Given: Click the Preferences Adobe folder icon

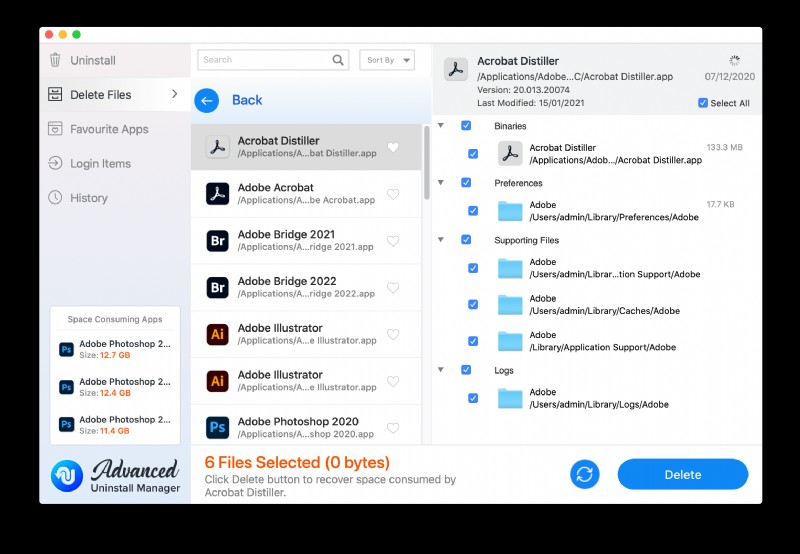Looking at the screenshot, I should [511, 211].
